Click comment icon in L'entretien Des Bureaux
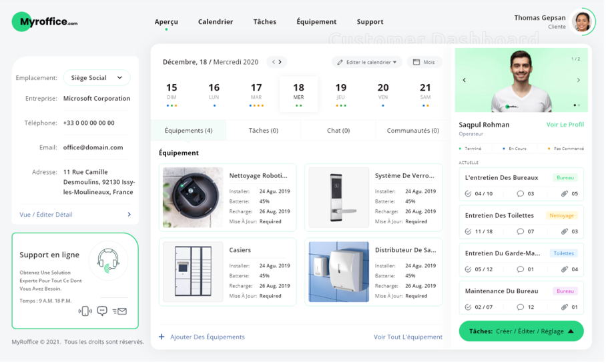Viewport: 606px width, 364px height. pyautogui.click(x=520, y=194)
